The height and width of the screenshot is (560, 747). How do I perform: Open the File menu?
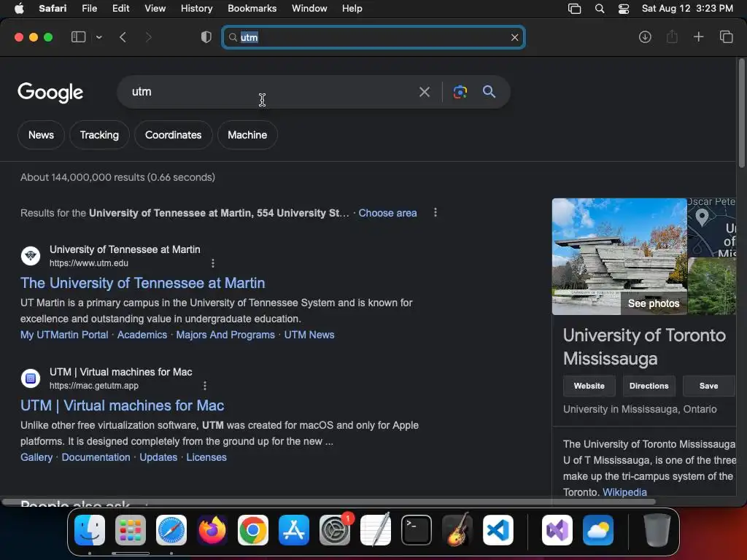(89, 8)
